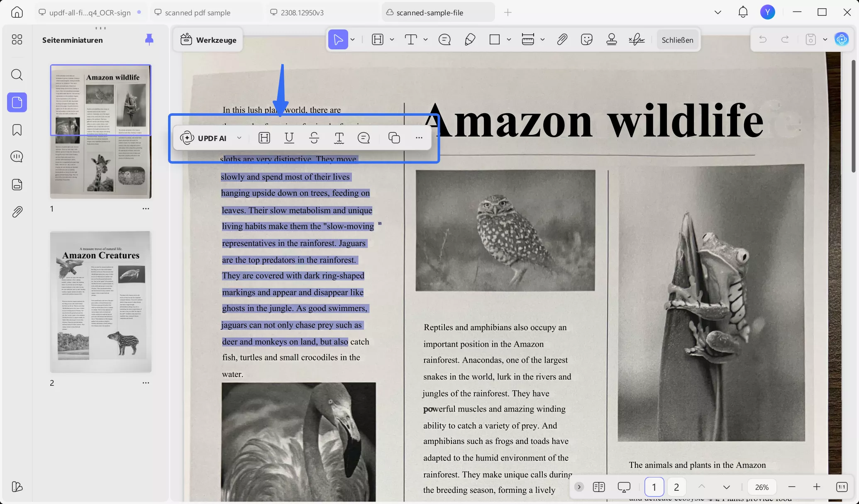Image resolution: width=859 pixels, height=504 pixels.
Task: Toggle the two-page reading view
Action: coord(598,487)
